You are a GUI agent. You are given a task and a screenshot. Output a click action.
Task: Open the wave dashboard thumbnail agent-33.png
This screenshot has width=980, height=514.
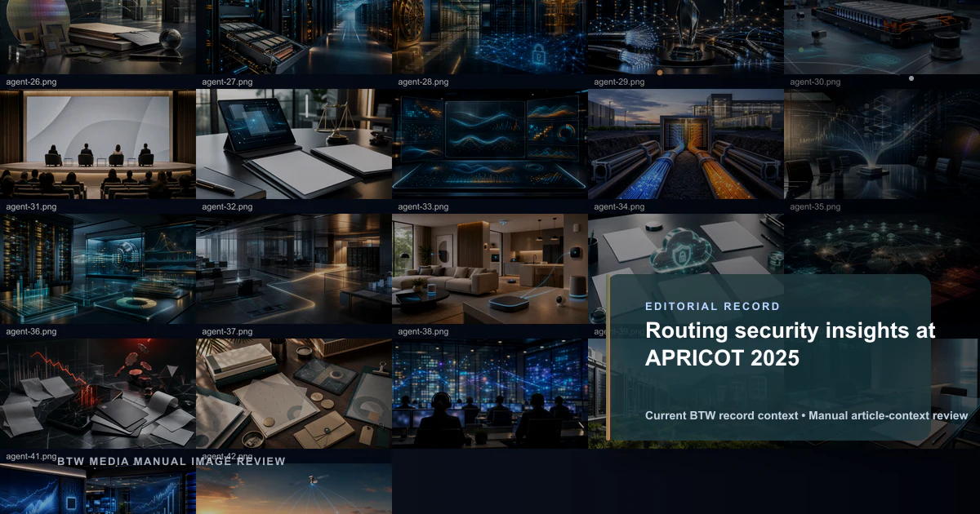[x=490, y=144]
